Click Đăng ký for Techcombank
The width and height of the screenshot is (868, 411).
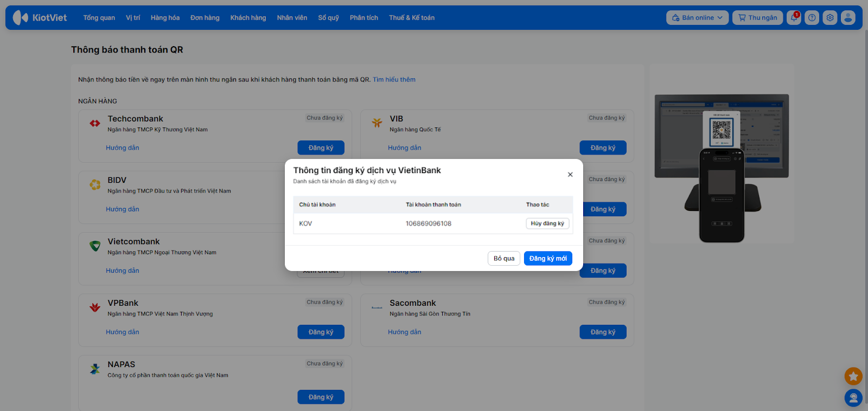click(x=321, y=148)
